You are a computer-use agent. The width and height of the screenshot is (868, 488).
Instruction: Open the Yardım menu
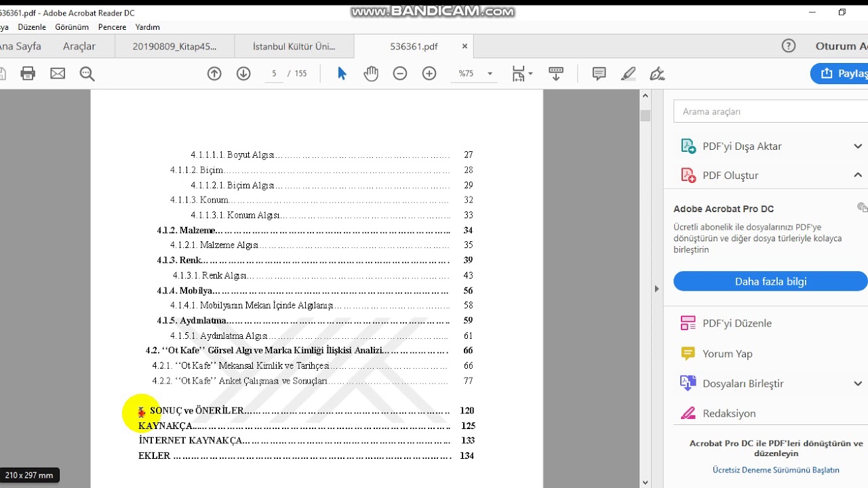(148, 27)
